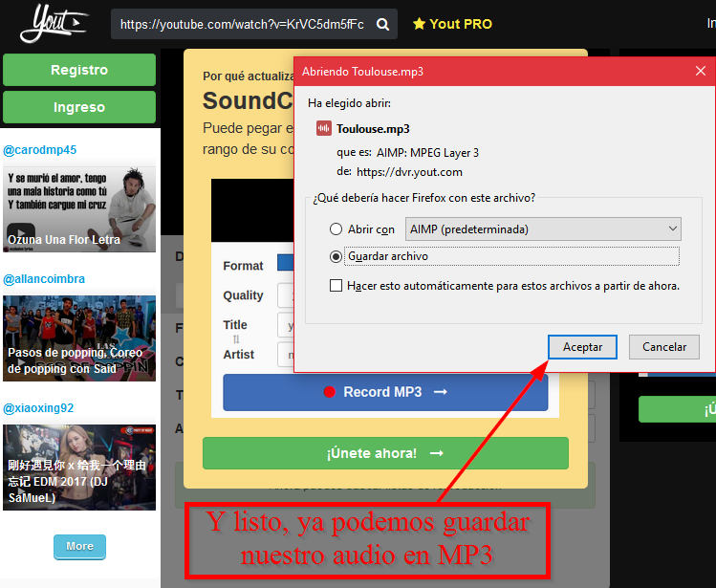Click the Aceptar button

582,347
